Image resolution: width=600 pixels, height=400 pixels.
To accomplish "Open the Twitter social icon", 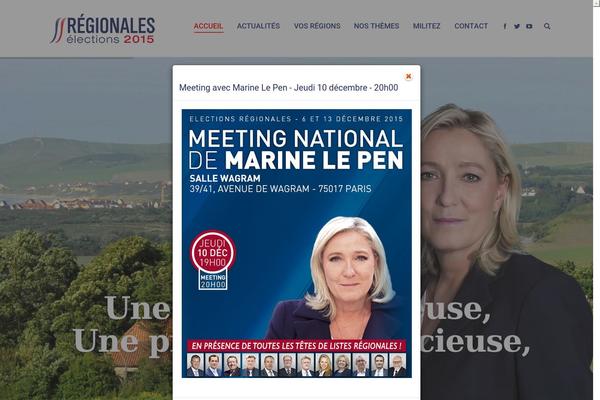I will [517, 26].
